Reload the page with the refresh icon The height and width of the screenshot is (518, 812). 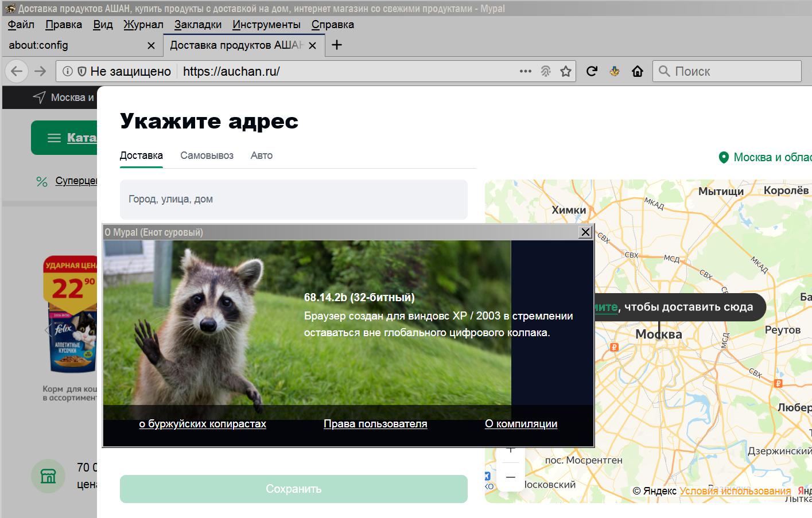pos(592,71)
